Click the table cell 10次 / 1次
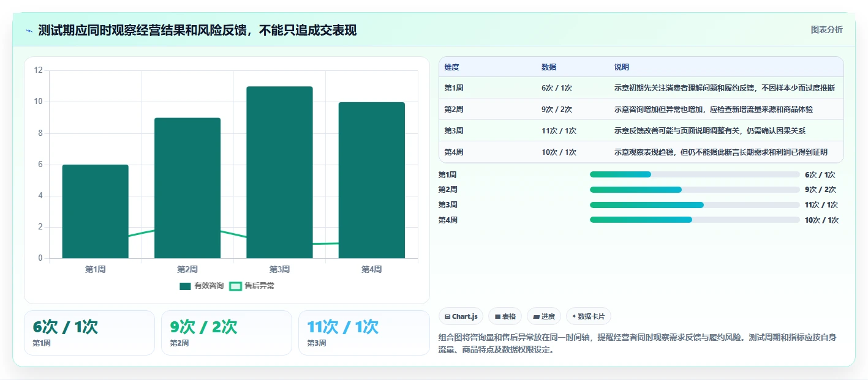 point(559,152)
